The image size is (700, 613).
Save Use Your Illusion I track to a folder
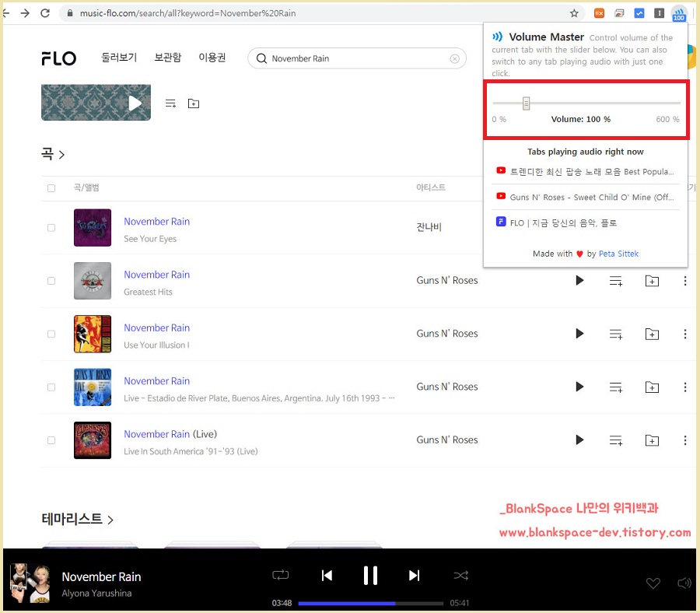[x=652, y=334]
